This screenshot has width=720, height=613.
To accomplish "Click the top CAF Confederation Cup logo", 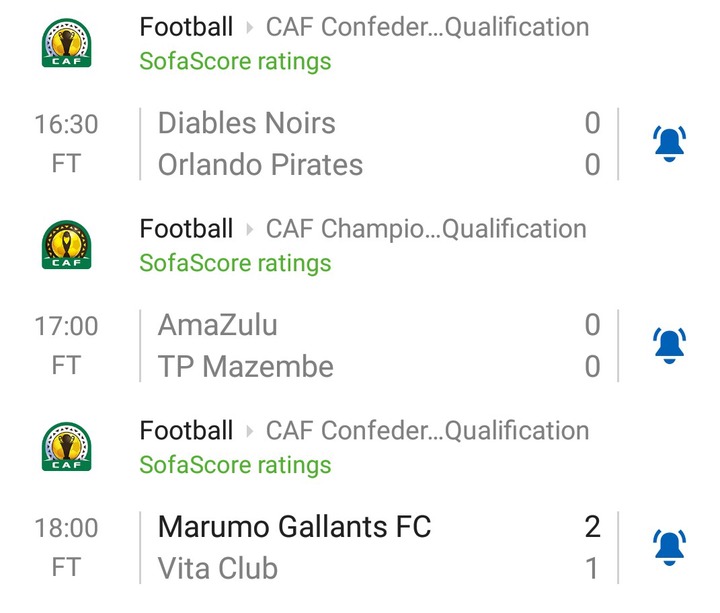I will [x=67, y=43].
